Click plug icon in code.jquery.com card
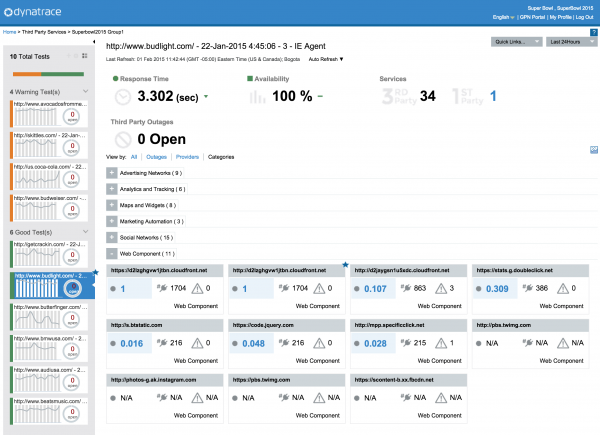 click(x=284, y=343)
